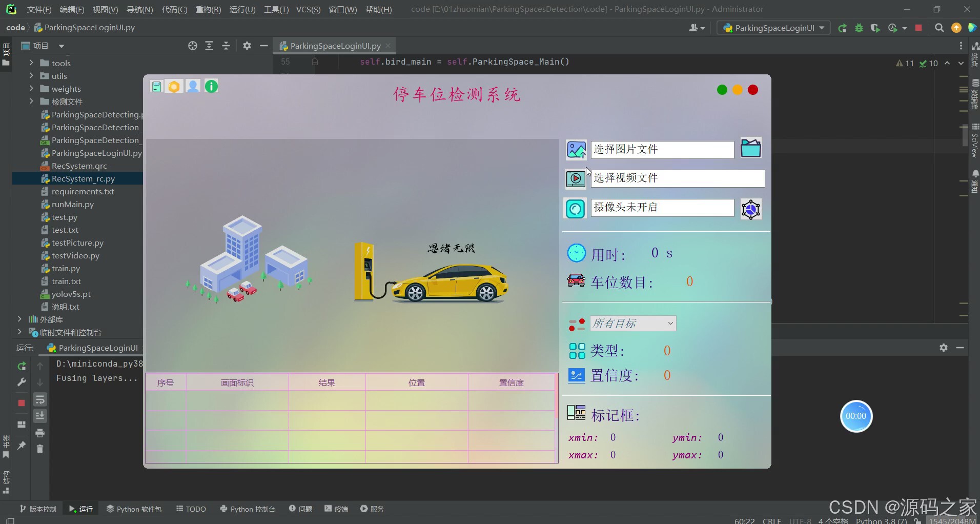
Task: Click the 选择图片文件 text field
Action: coord(662,150)
